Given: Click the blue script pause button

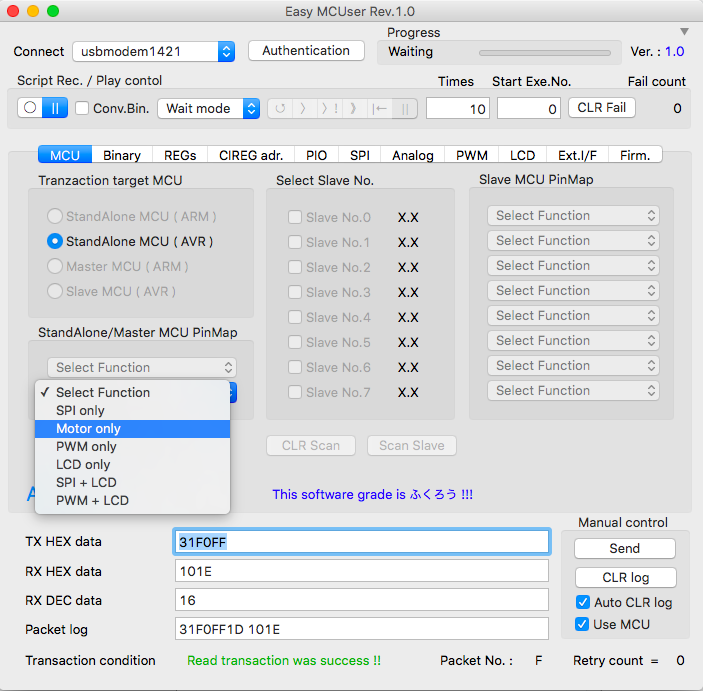Looking at the screenshot, I should (55, 108).
